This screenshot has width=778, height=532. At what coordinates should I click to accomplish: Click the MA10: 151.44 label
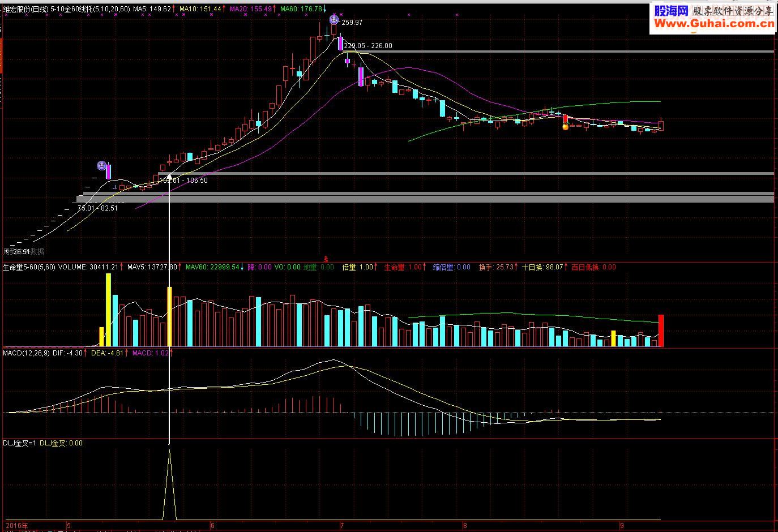coord(200,9)
